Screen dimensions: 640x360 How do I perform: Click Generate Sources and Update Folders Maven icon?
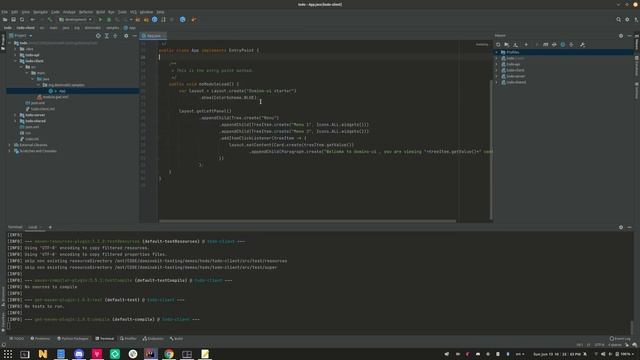tap(507, 44)
